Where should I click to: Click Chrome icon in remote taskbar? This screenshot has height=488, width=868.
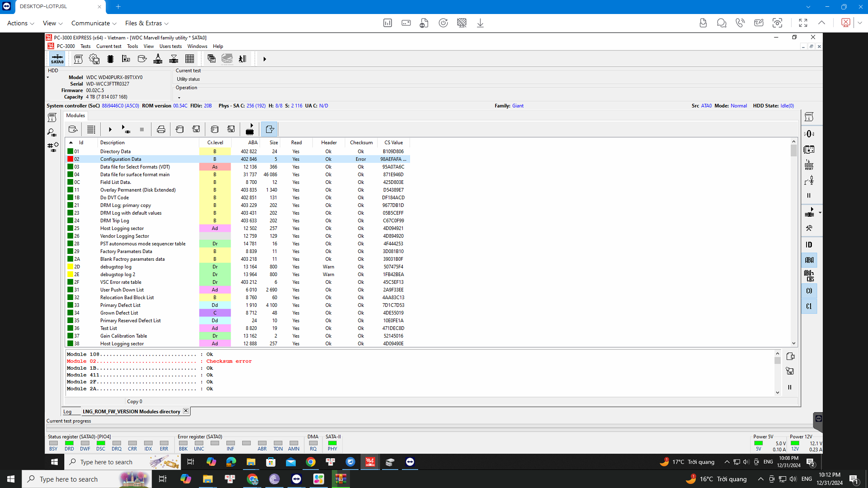311,462
